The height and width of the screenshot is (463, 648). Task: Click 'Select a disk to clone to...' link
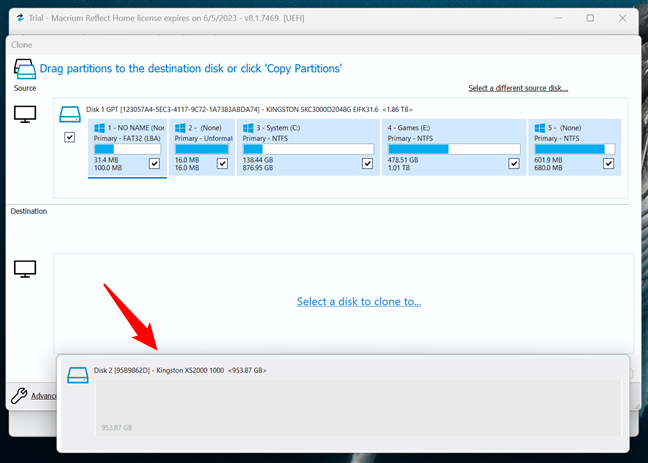[x=359, y=302]
